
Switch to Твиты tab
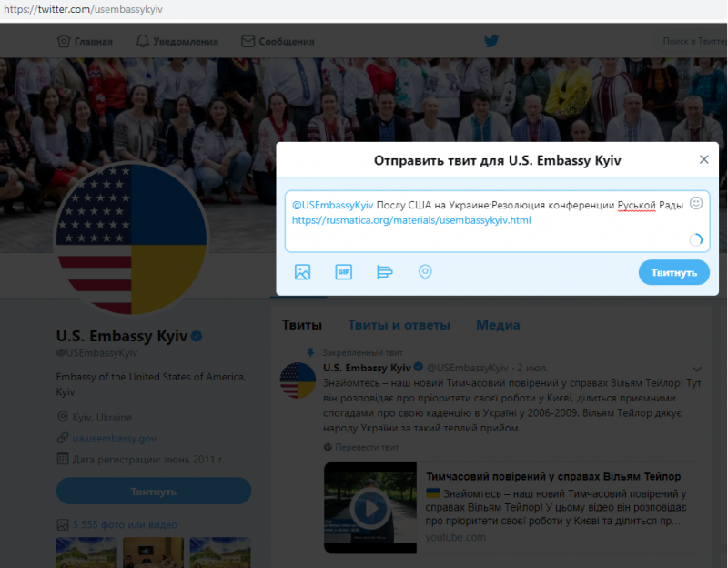tap(302, 325)
